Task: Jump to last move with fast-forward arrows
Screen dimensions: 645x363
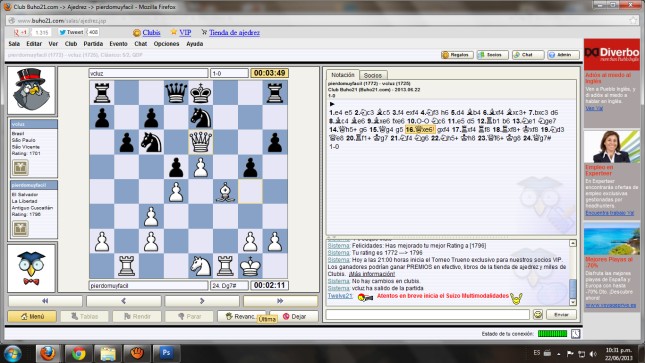Action: (280, 301)
